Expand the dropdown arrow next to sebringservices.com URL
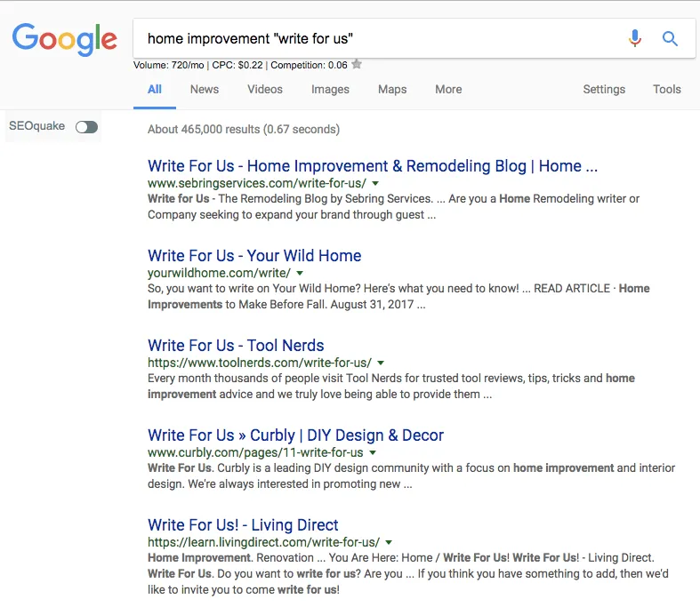The height and width of the screenshot is (607, 700). 375,183
